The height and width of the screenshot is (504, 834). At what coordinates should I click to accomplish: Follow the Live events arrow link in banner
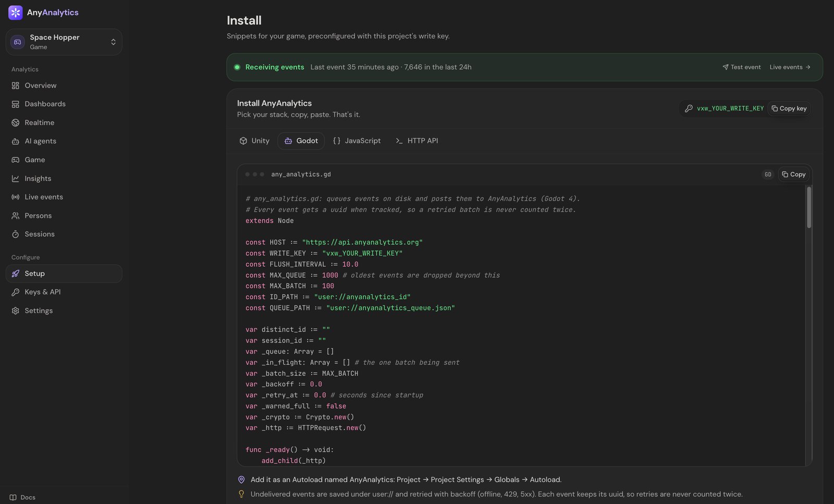790,67
